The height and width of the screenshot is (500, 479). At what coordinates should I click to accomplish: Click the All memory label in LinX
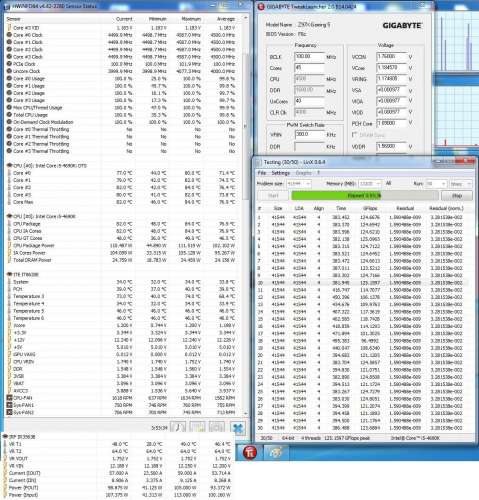[388, 183]
